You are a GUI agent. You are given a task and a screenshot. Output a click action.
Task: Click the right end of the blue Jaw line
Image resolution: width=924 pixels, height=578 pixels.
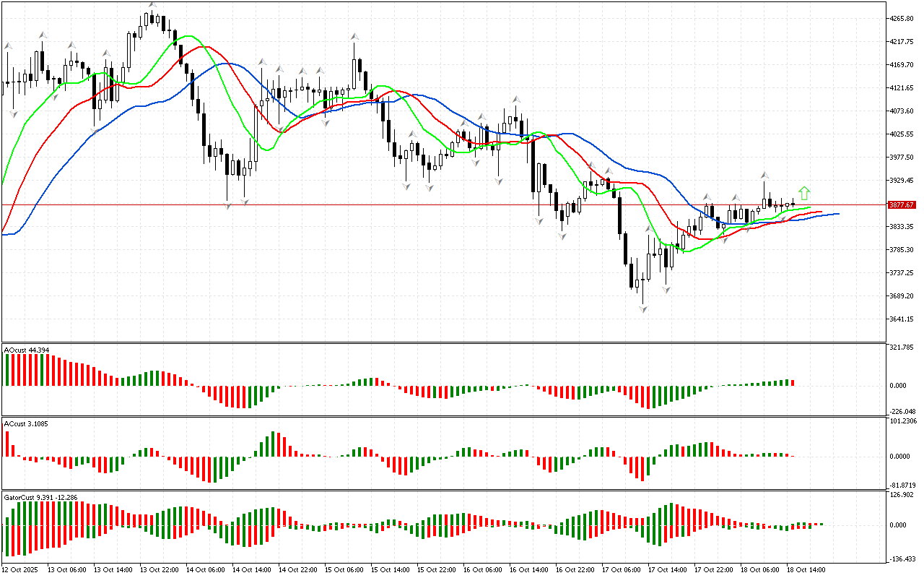(837, 214)
